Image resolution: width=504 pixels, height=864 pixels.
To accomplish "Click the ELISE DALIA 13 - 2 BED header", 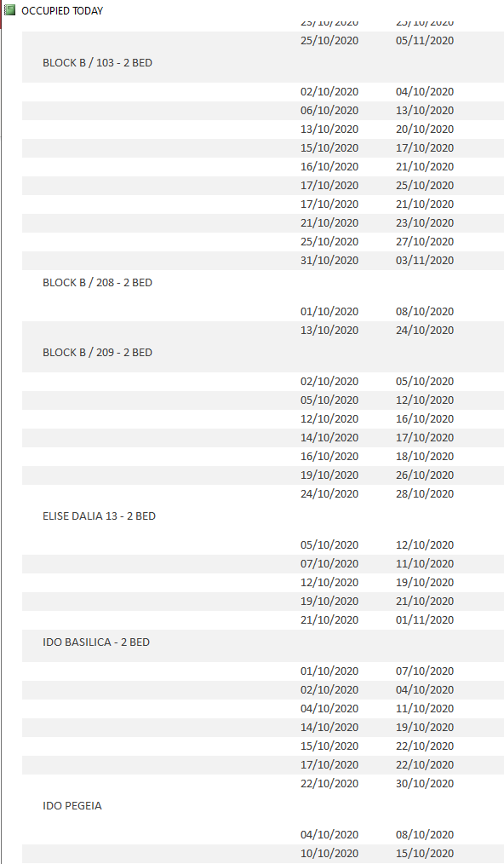I will click(x=99, y=516).
